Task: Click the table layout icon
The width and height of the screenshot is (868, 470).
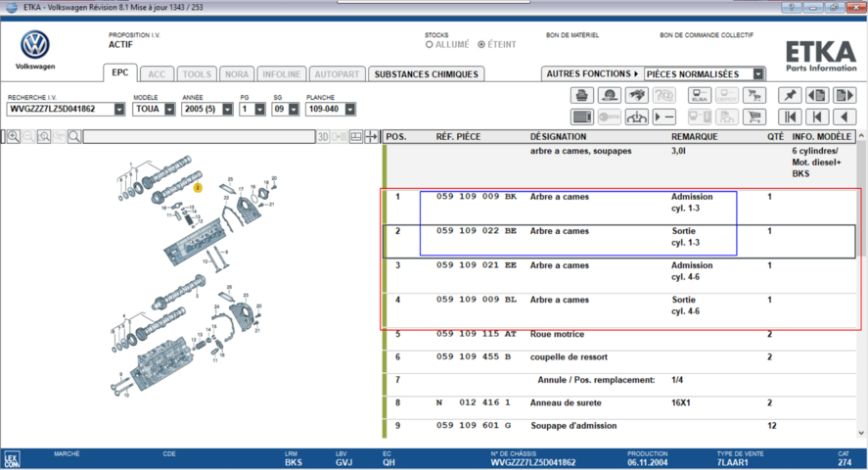Action: (x=356, y=137)
